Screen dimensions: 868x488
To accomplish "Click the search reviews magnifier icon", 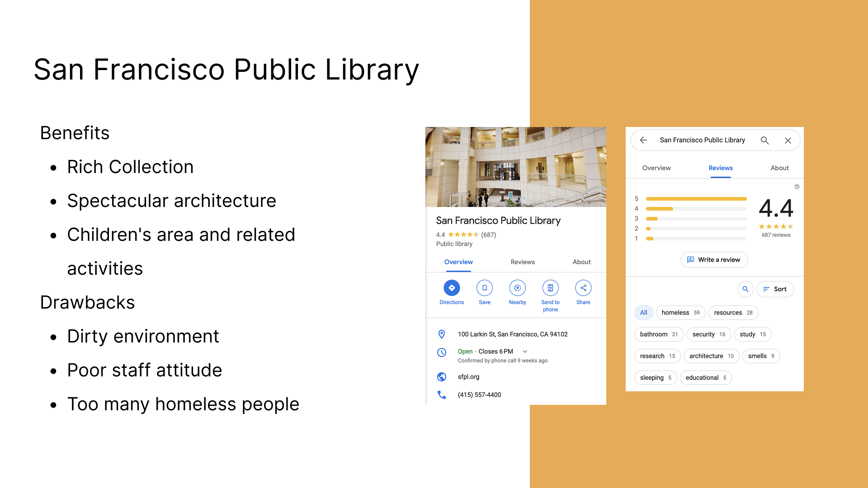I will [x=745, y=289].
